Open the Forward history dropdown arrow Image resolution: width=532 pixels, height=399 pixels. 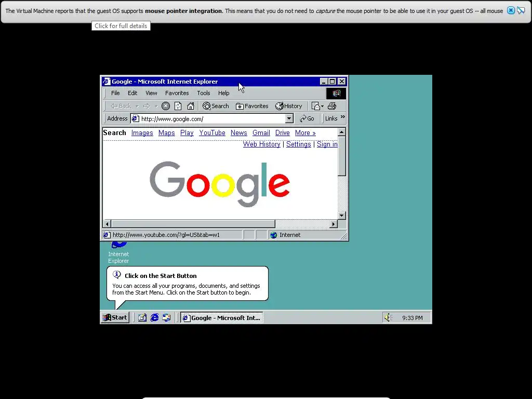(156, 106)
